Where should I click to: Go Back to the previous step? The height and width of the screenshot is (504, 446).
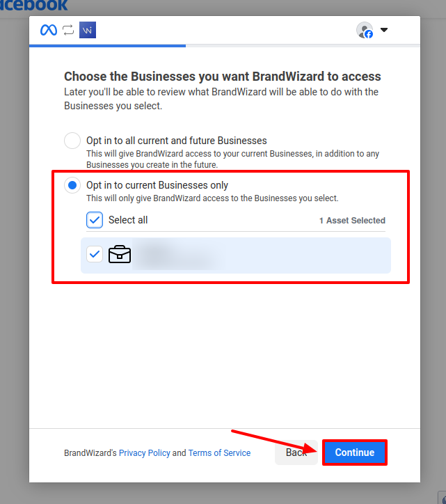(x=296, y=452)
